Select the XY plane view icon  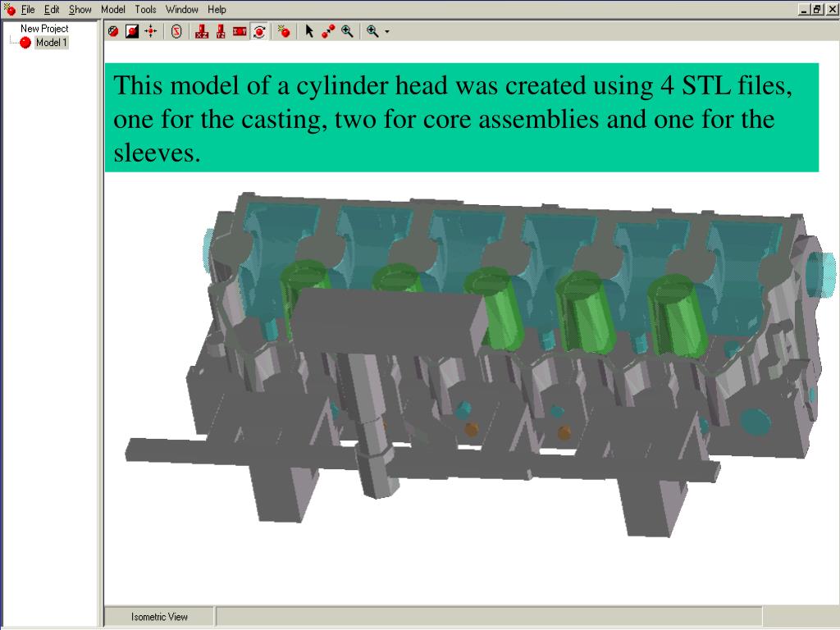[x=240, y=32]
